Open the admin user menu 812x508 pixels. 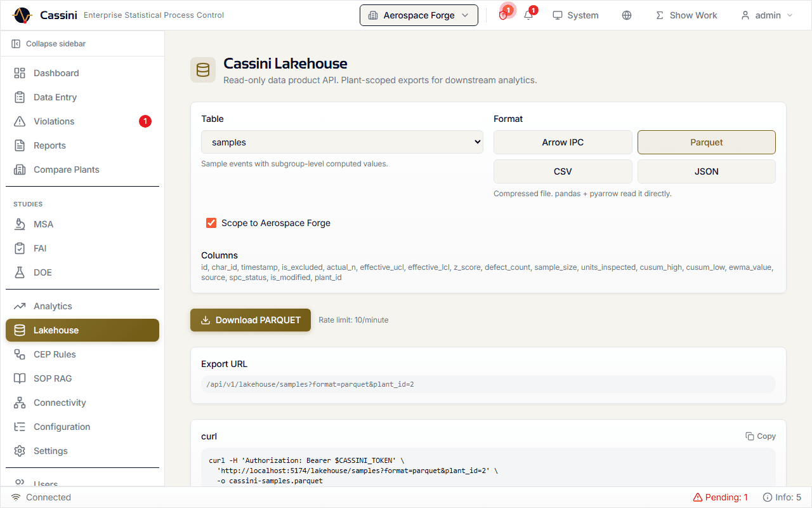point(767,15)
